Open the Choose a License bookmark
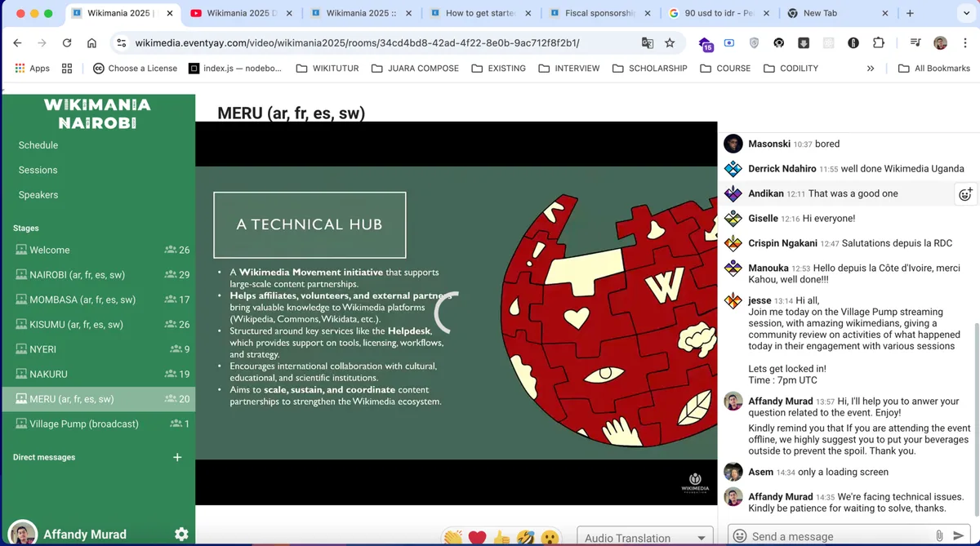 point(135,69)
